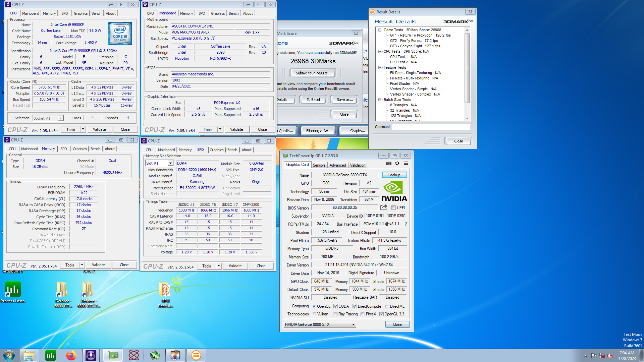Toggle the OpenGL 3.3 checkbox

pos(381,314)
